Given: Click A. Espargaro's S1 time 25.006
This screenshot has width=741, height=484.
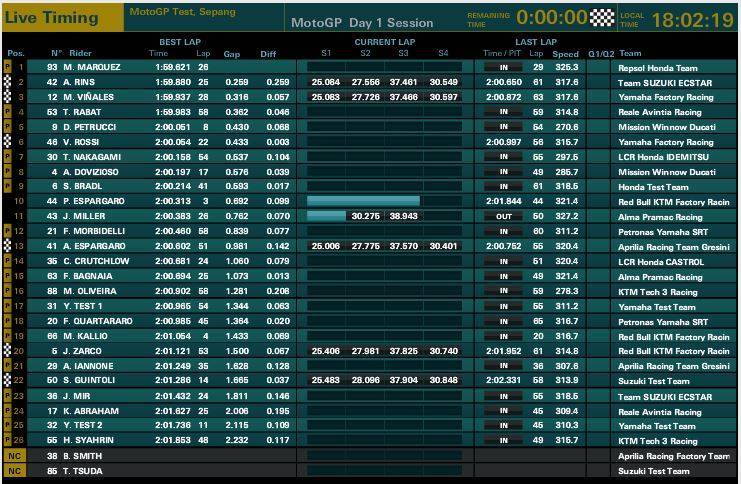Looking at the screenshot, I should [326, 246].
